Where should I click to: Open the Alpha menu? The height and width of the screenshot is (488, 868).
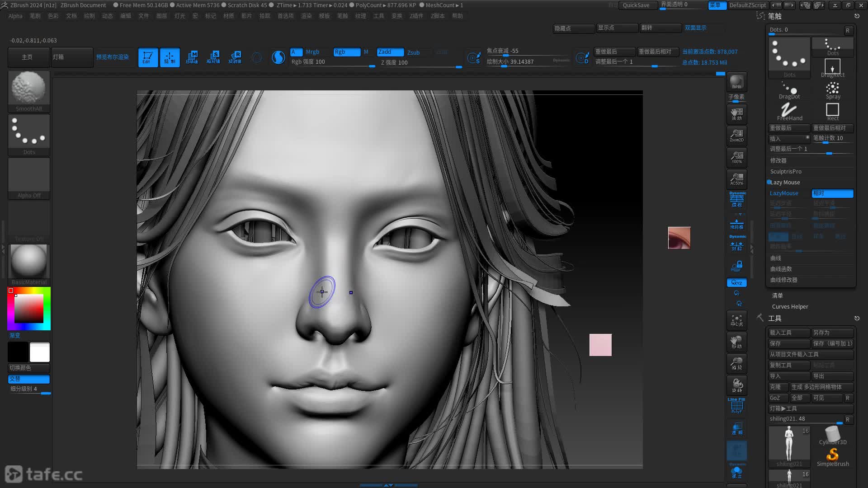tap(15, 16)
